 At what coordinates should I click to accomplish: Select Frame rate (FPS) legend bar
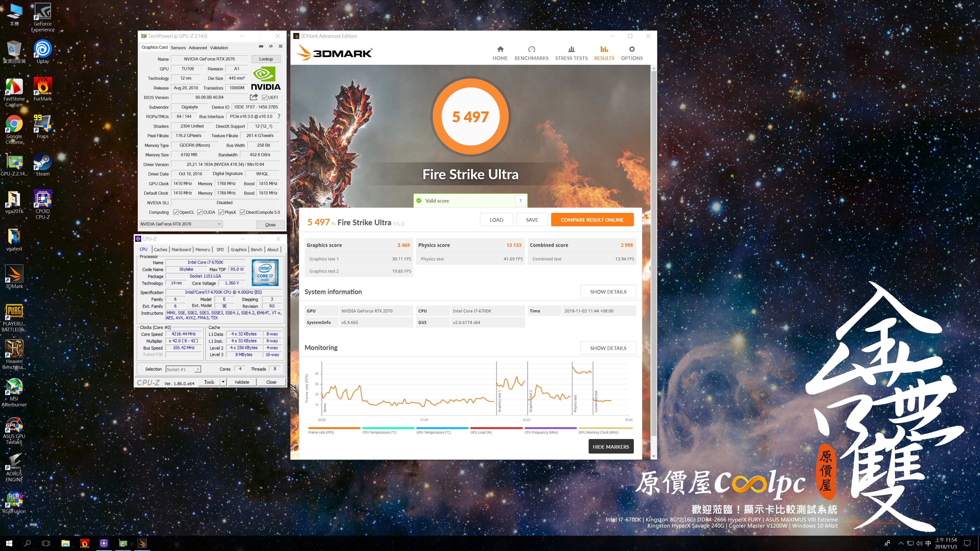tap(334, 428)
